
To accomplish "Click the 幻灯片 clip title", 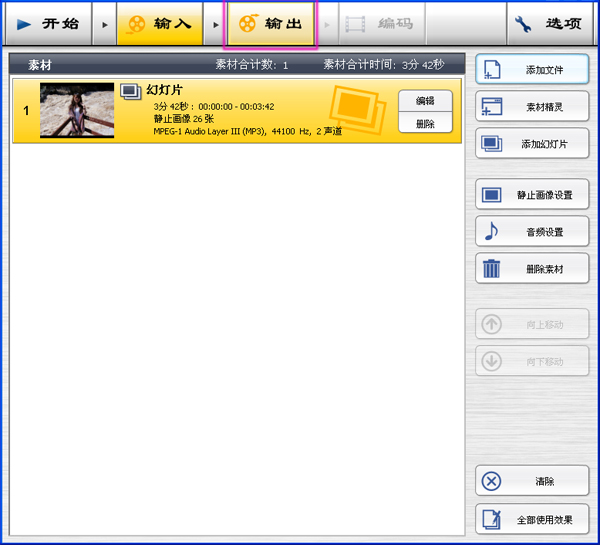I will click(165, 90).
